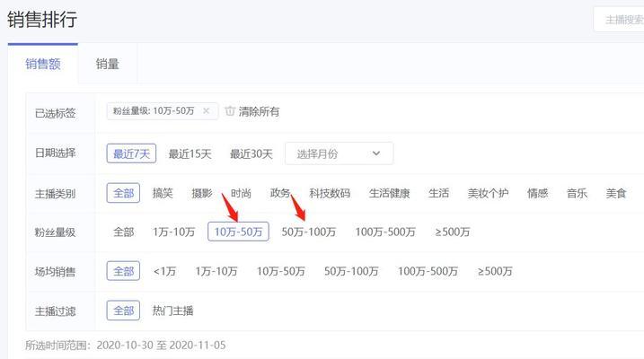Pick 10万-50万 average sales
The image size is (644, 359).
(281, 271)
